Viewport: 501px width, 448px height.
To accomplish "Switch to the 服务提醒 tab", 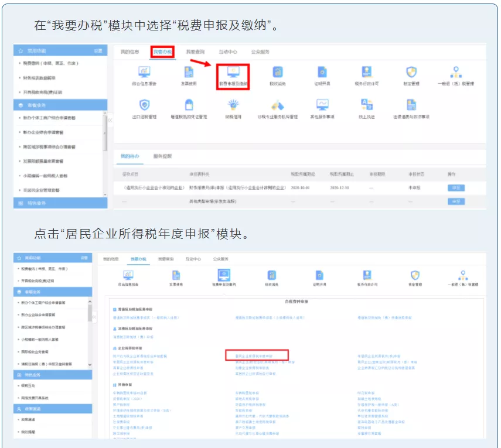I will (x=162, y=156).
